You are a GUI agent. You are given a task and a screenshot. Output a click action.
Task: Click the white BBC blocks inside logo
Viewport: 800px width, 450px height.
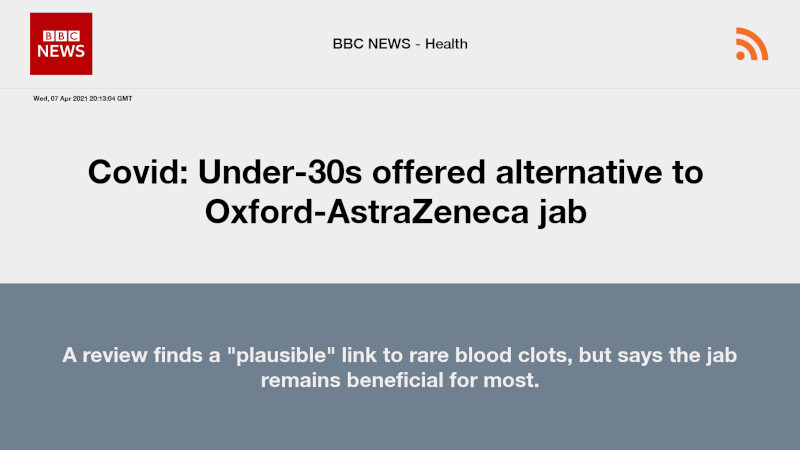pyautogui.click(x=61, y=36)
